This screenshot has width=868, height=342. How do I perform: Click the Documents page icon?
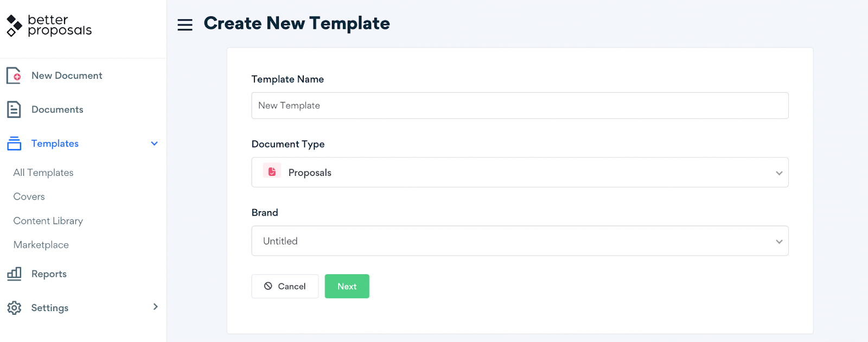[x=14, y=110]
